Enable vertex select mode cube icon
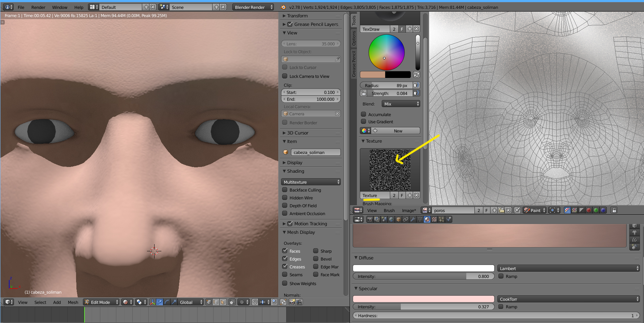The image size is (644, 323). click(209, 302)
